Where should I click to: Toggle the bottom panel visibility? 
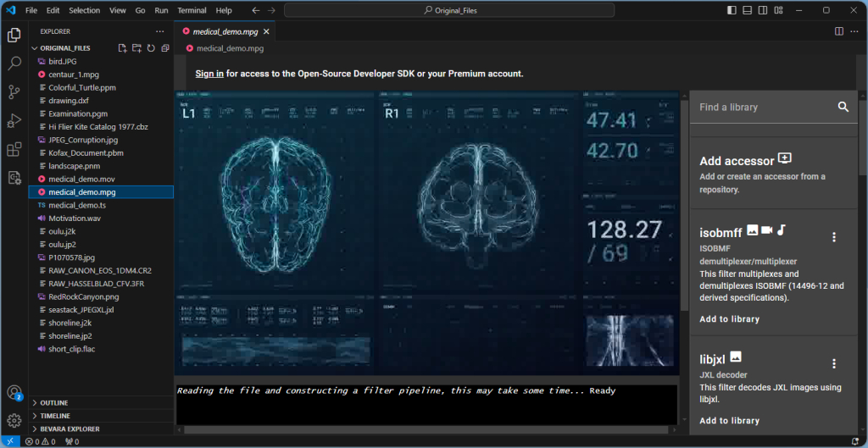(x=748, y=10)
